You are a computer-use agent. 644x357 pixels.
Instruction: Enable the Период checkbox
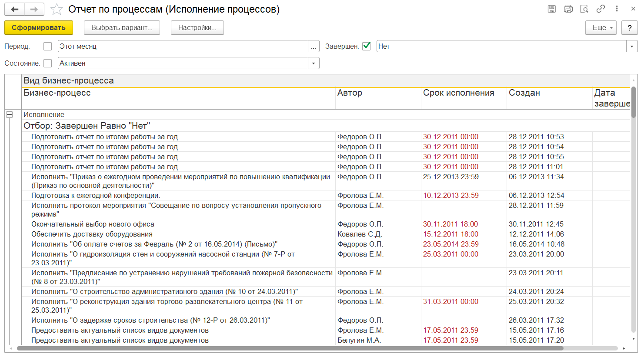coord(48,46)
